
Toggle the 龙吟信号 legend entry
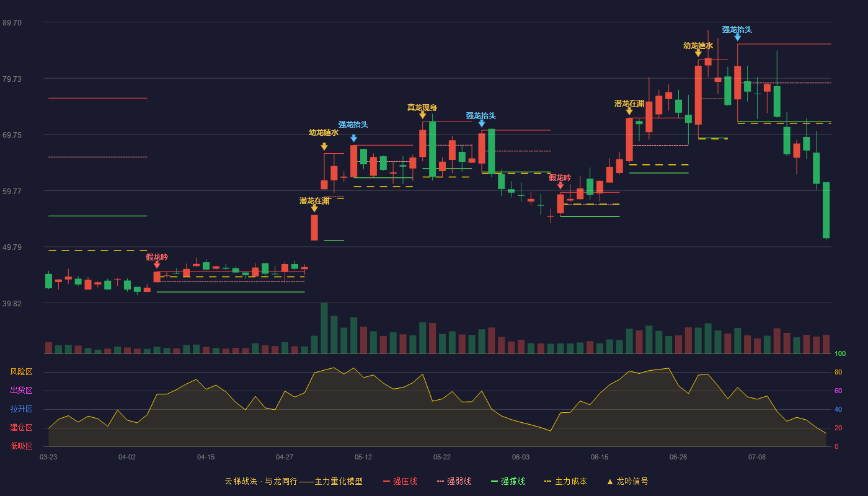tap(627, 481)
